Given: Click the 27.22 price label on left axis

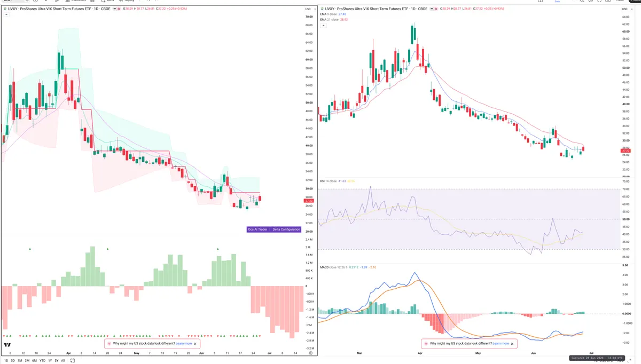Looking at the screenshot, I should [x=309, y=201].
